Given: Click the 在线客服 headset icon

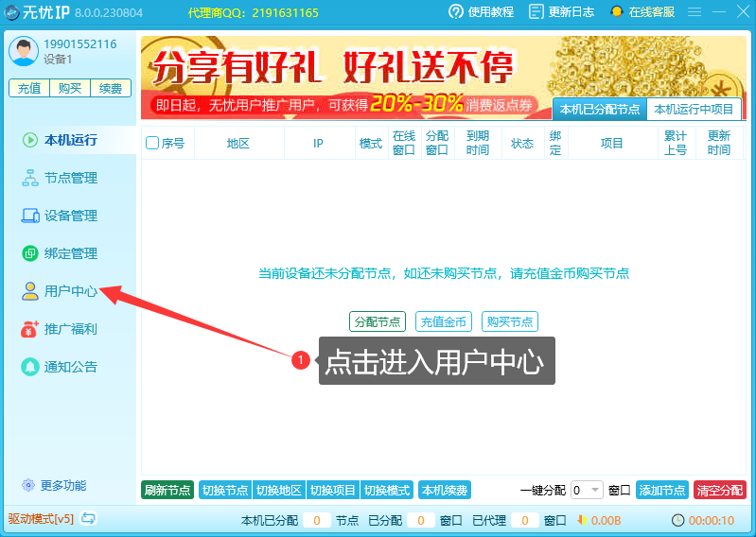Looking at the screenshot, I should 617,11.
